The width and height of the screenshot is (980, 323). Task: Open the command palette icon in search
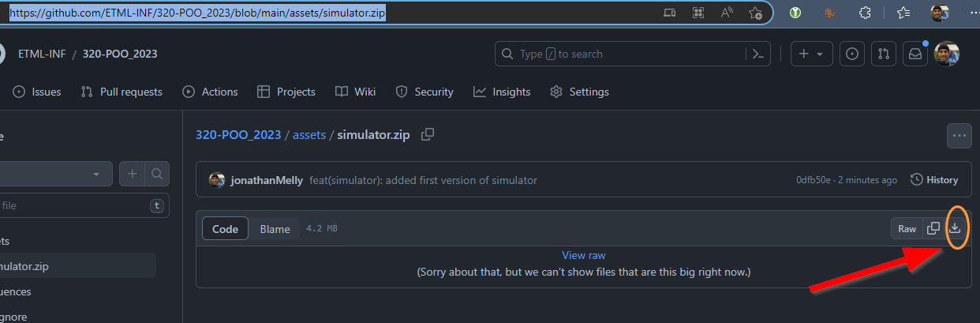click(x=757, y=54)
